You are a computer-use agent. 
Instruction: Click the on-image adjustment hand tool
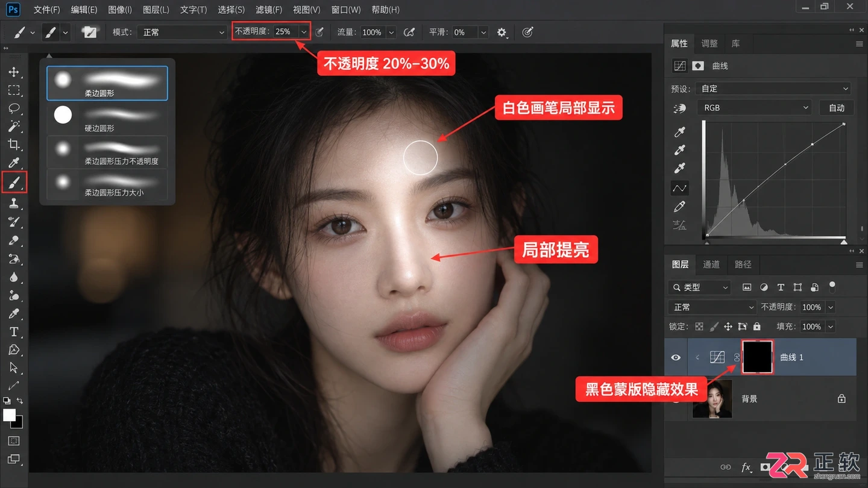[x=680, y=108]
